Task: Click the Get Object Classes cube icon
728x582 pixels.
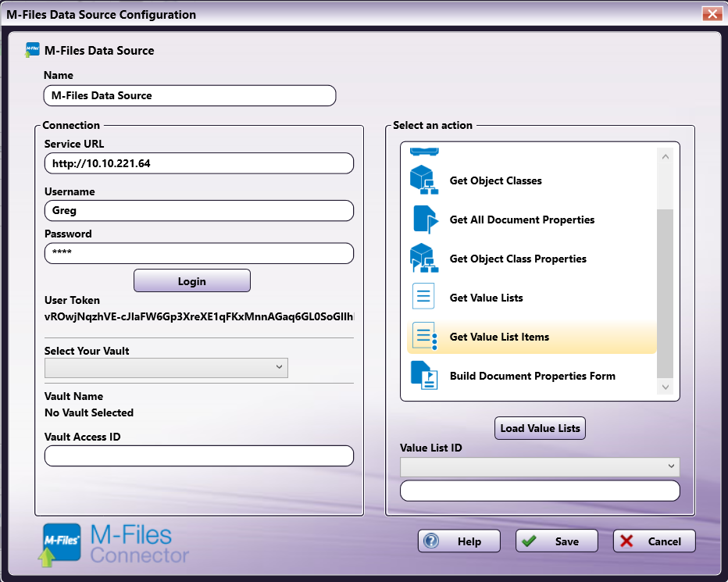Action: 424,180
